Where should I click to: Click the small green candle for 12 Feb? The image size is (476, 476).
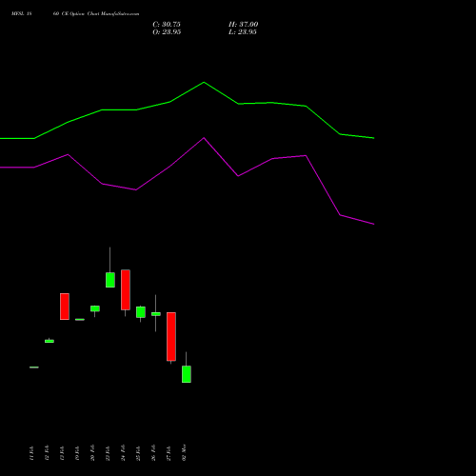(x=50, y=341)
